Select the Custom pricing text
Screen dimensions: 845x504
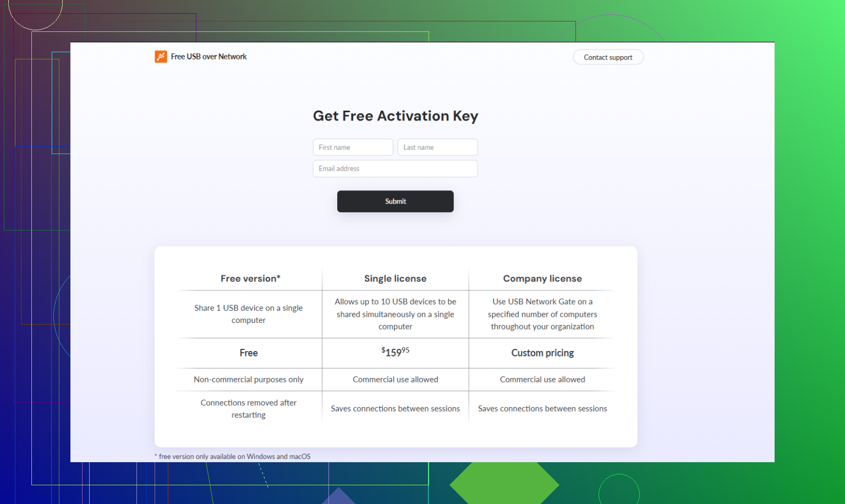(x=542, y=353)
